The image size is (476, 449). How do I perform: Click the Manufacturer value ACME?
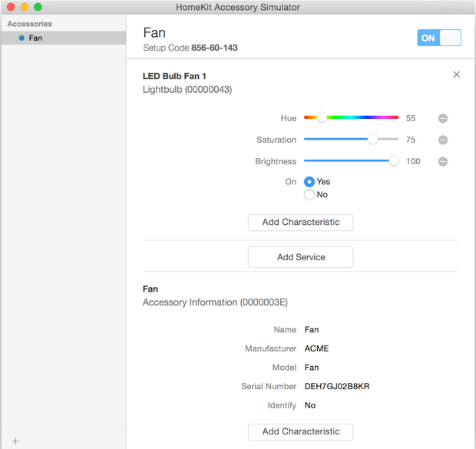pyautogui.click(x=316, y=348)
